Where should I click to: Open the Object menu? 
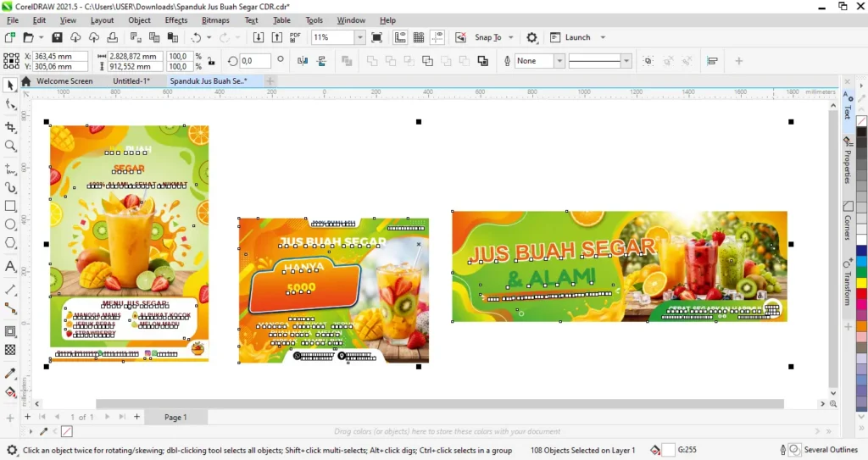point(139,20)
